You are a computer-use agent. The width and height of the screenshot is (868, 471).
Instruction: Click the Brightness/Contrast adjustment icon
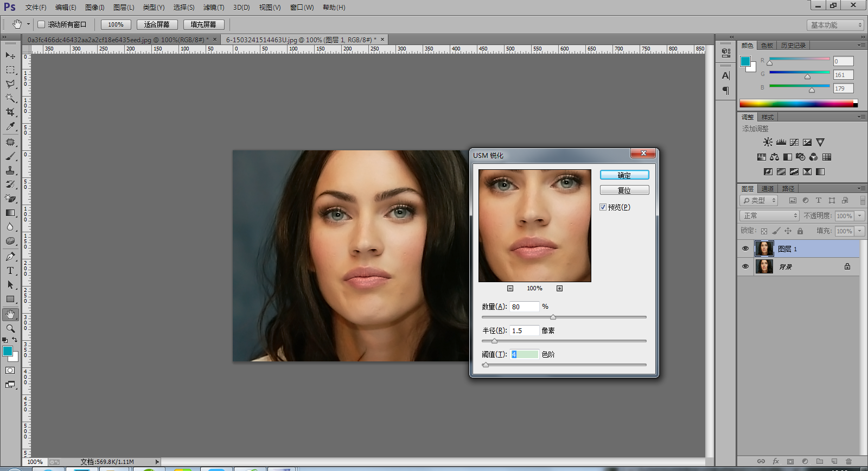click(x=768, y=142)
